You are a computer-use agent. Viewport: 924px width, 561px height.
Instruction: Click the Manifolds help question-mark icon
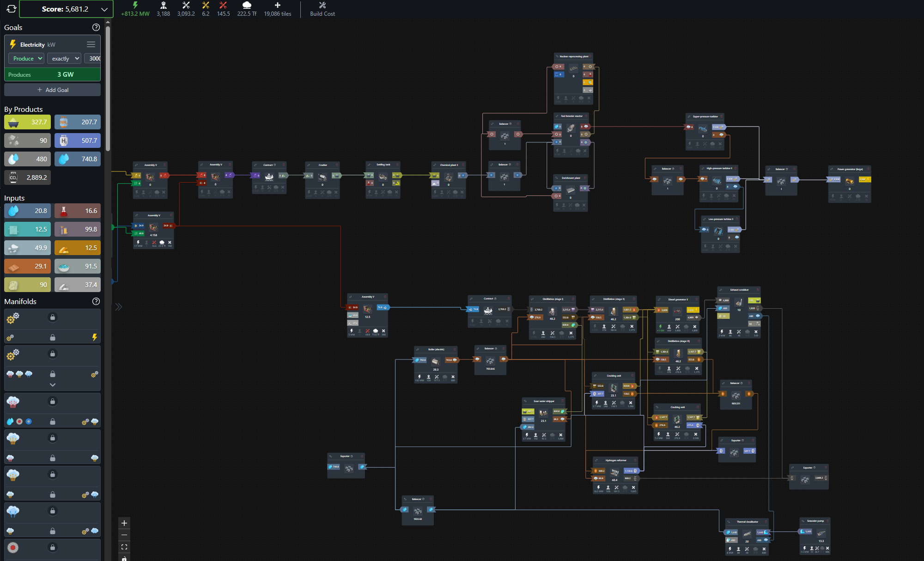click(x=96, y=301)
